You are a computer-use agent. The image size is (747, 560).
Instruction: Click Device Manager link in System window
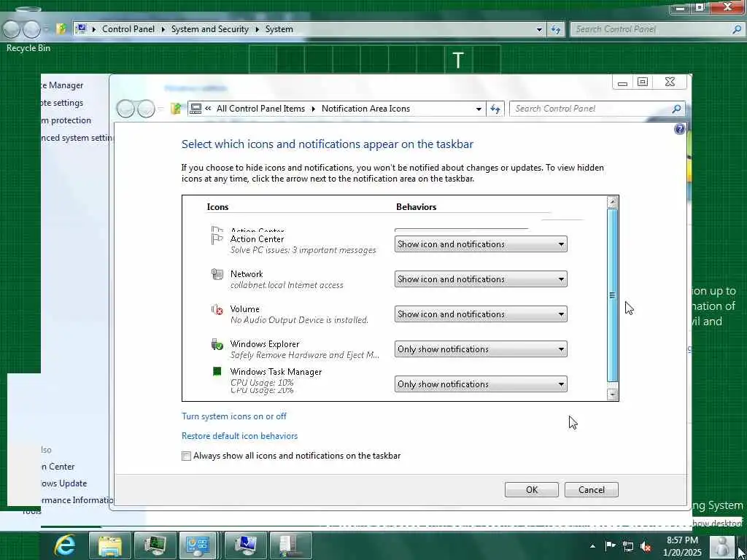[62, 85]
